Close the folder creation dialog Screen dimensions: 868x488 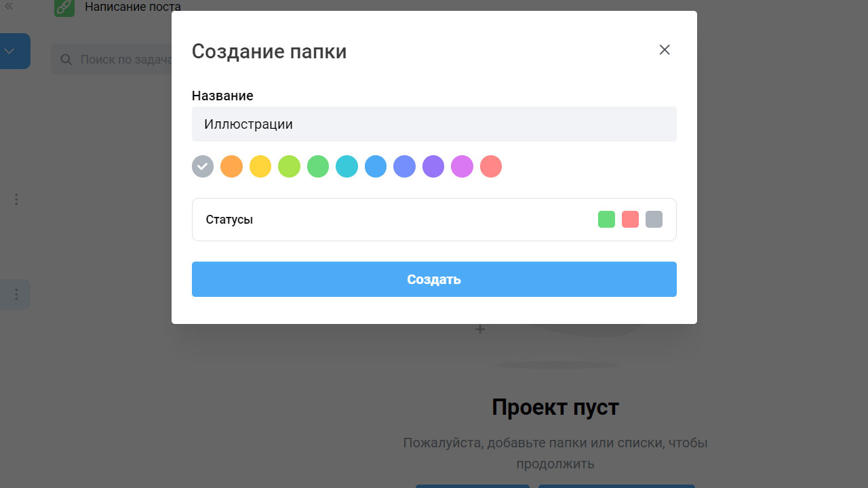click(x=665, y=49)
